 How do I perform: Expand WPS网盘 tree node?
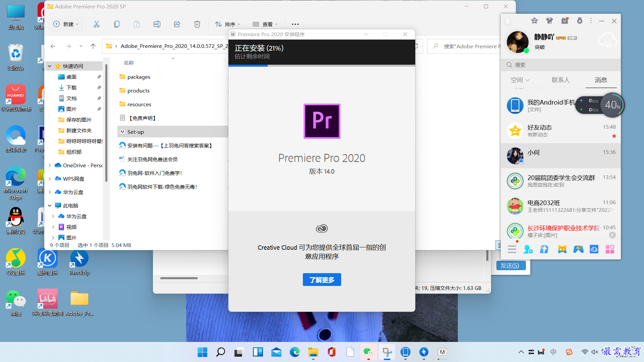(x=50, y=179)
